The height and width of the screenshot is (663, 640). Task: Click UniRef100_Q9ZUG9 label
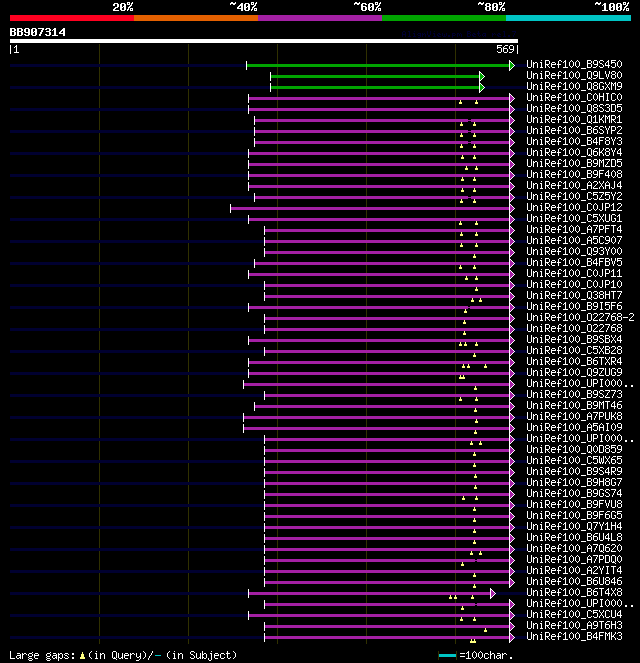(574, 372)
